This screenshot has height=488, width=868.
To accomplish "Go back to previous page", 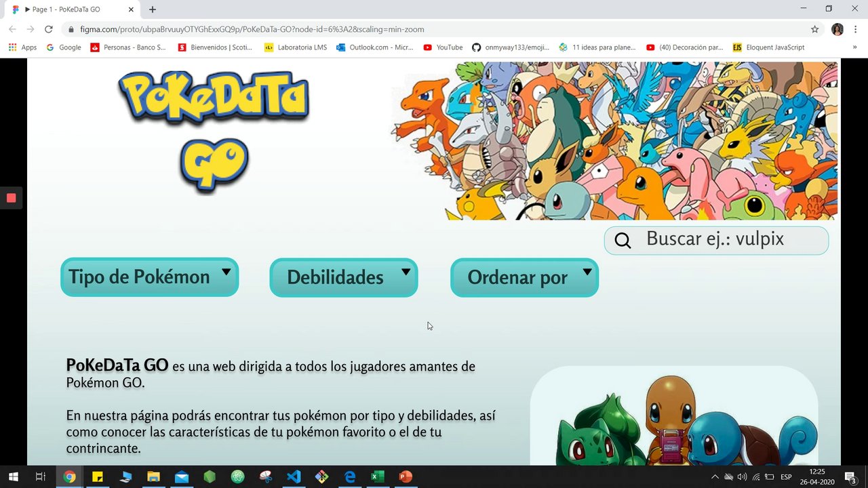I will pos(12,29).
